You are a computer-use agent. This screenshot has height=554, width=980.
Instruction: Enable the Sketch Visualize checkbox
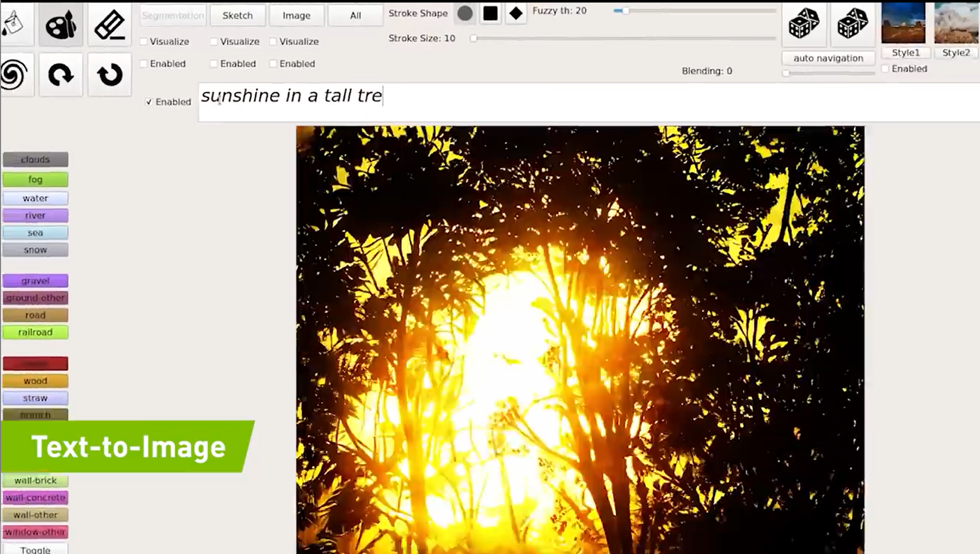point(214,41)
